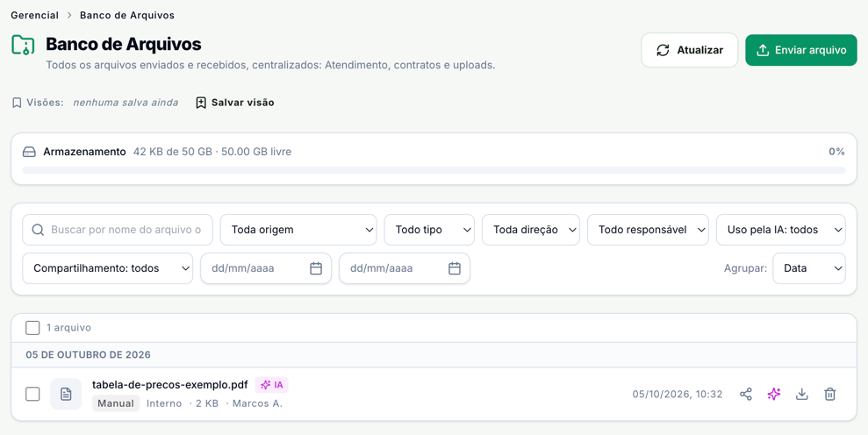This screenshot has width=868, height=435.
Task: Click the Manual tag in file row
Action: [116, 403]
